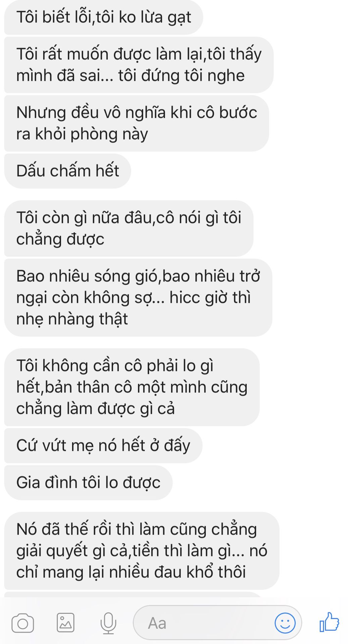Click the text 'chẳng làm được gì cả'

click(96, 409)
